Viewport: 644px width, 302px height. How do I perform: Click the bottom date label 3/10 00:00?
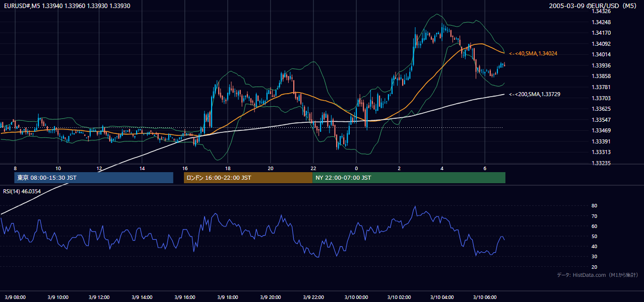pos(356,297)
